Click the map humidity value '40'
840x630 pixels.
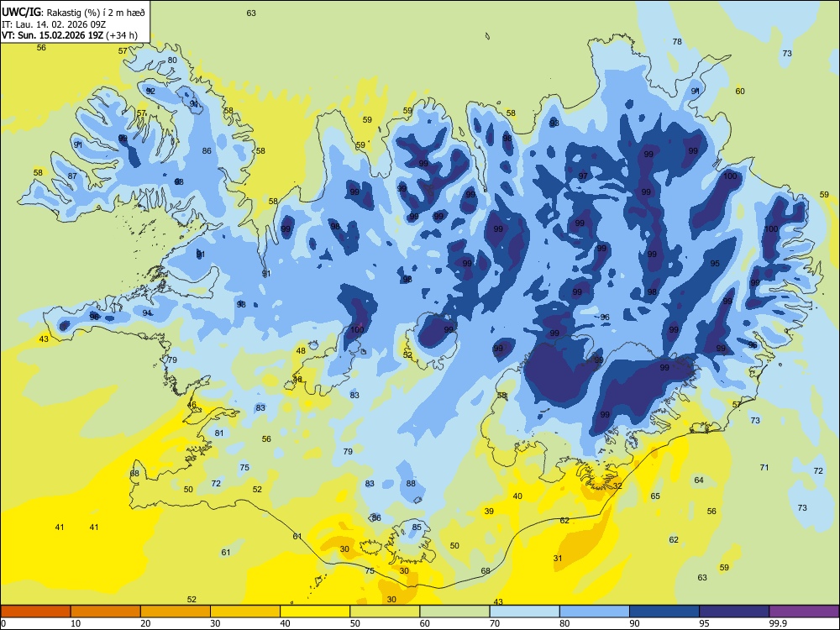tap(517, 496)
